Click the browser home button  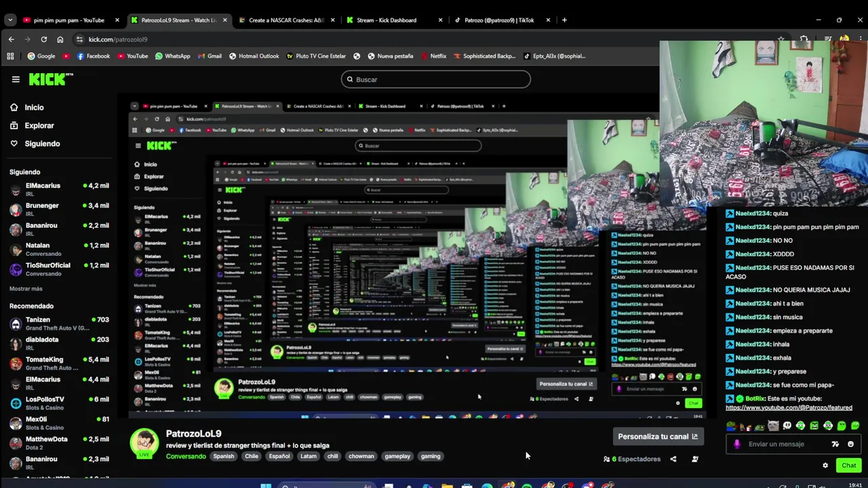tap(60, 39)
